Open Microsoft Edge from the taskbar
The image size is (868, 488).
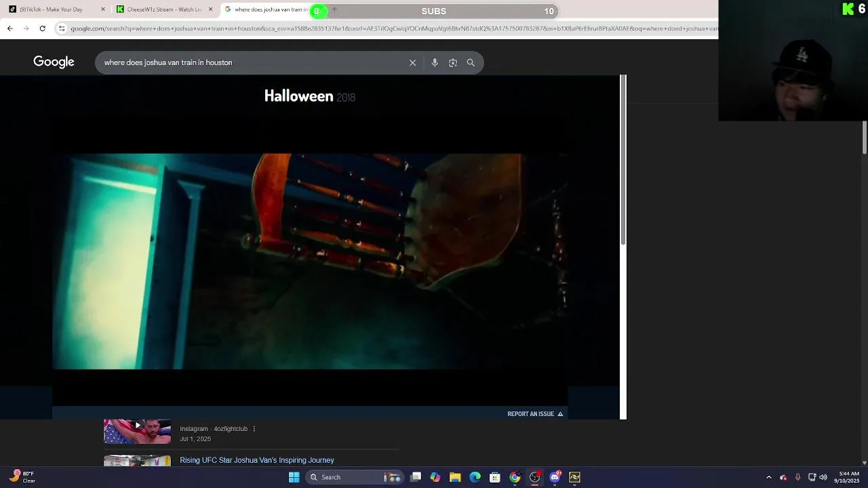click(475, 477)
